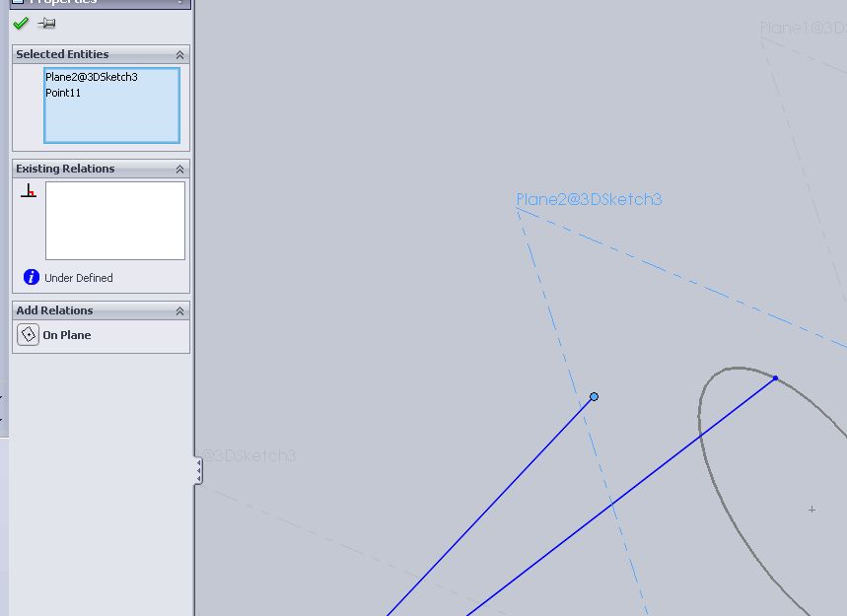Viewport: 847px width, 616px height.
Task: Select the highlighted sketch endpoint Point11
Action: point(595,397)
